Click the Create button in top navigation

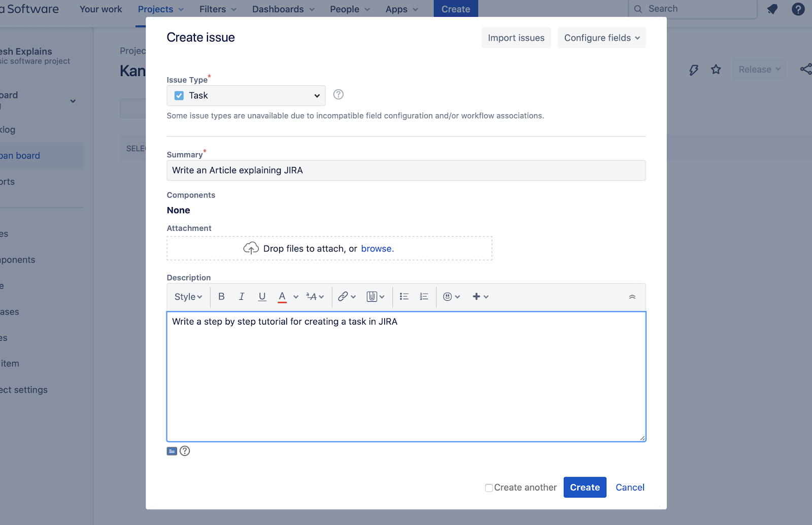point(456,9)
